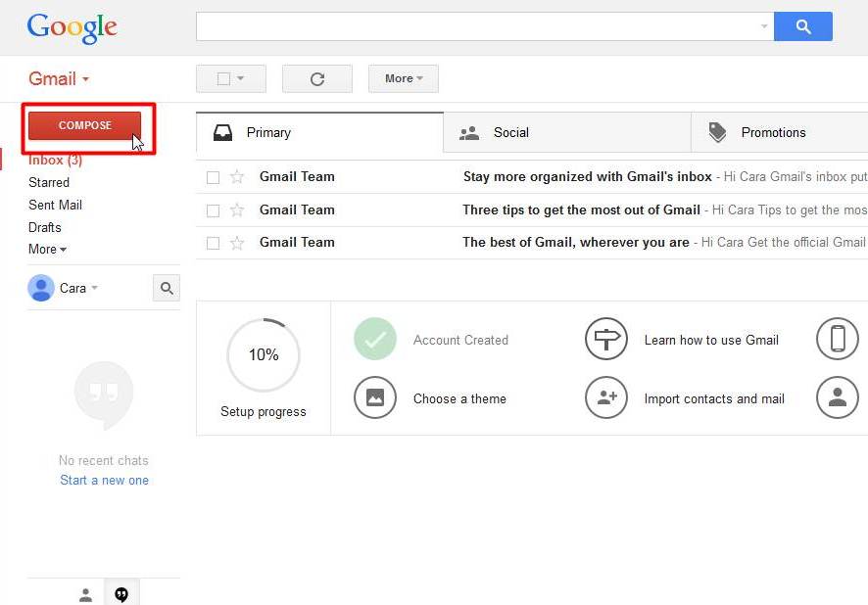Open the Inbox (3) folder
Image resolution: width=868 pixels, height=605 pixels.
[x=56, y=161]
